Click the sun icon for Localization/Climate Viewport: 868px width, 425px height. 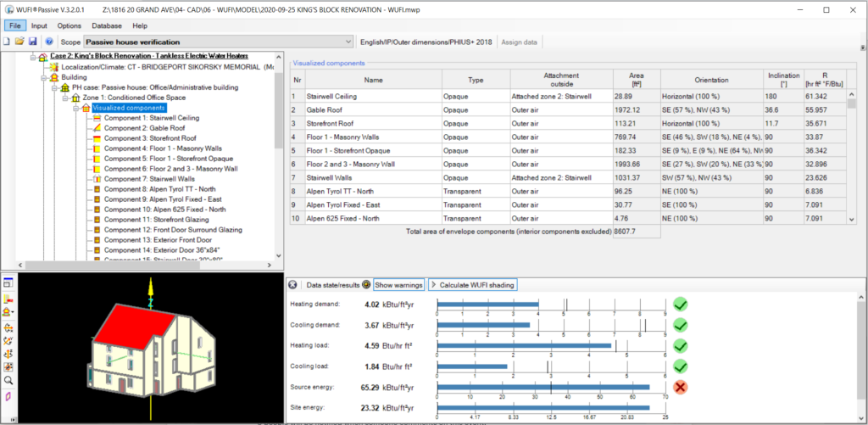pos(55,66)
